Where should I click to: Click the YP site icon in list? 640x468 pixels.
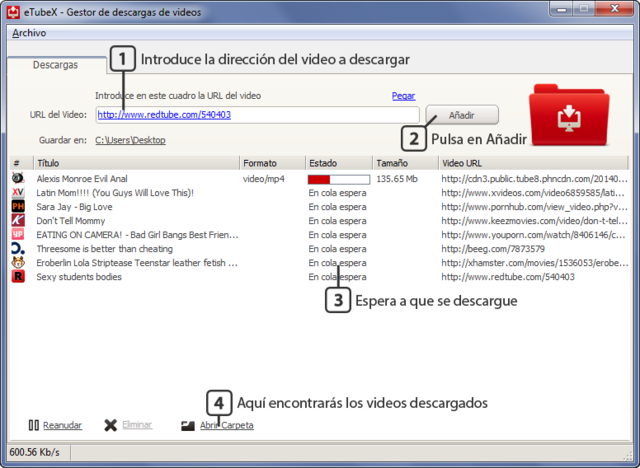[x=18, y=235]
